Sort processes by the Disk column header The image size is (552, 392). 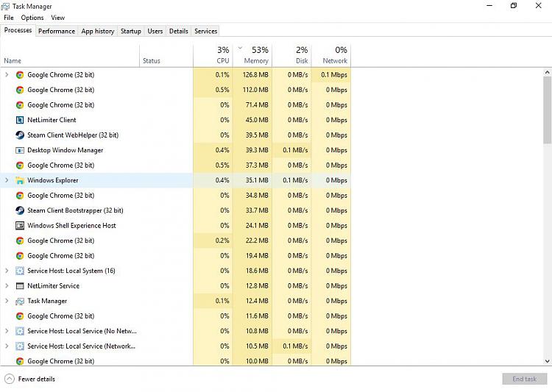tap(292, 56)
